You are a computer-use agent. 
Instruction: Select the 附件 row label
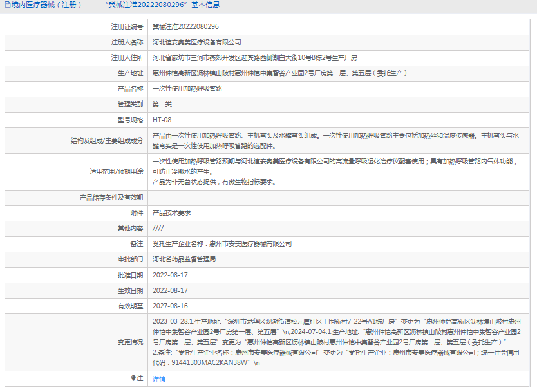pyautogui.click(x=137, y=213)
